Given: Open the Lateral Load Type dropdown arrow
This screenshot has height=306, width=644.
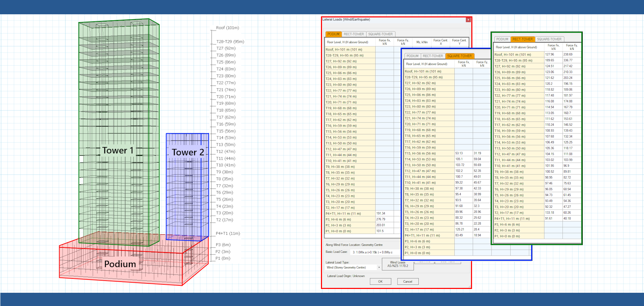Looking at the screenshot, I should (x=379, y=268).
